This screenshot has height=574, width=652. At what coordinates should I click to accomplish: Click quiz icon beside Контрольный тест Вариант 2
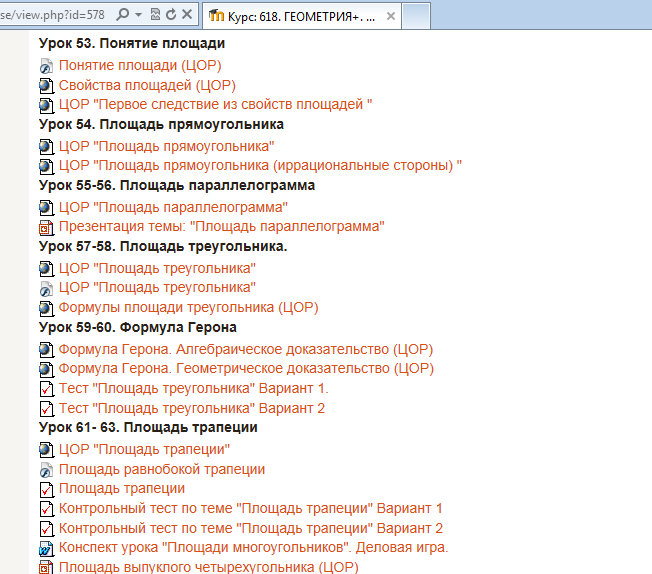click(47, 529)
